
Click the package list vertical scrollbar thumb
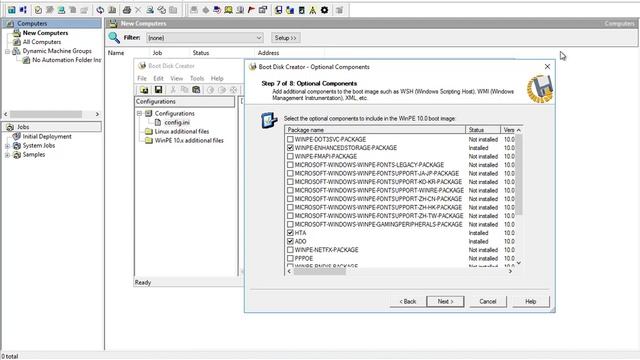[519, 175]
